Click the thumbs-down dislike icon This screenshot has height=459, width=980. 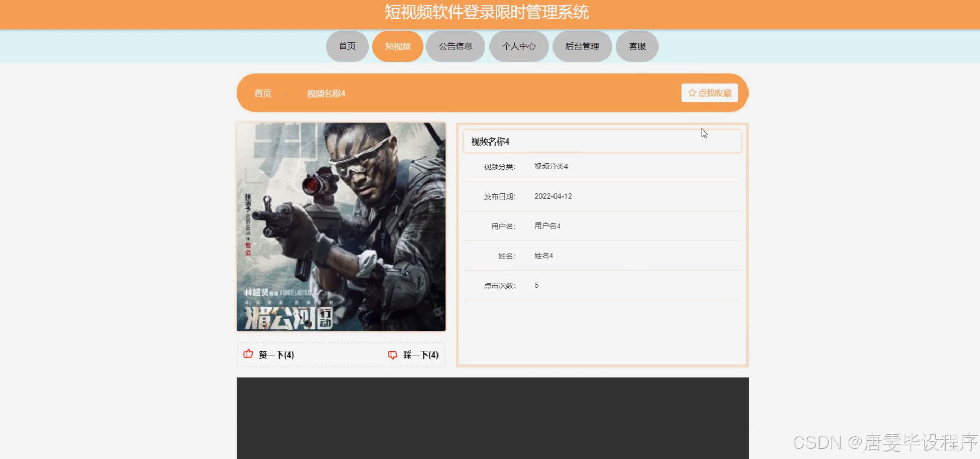point(393,355)
